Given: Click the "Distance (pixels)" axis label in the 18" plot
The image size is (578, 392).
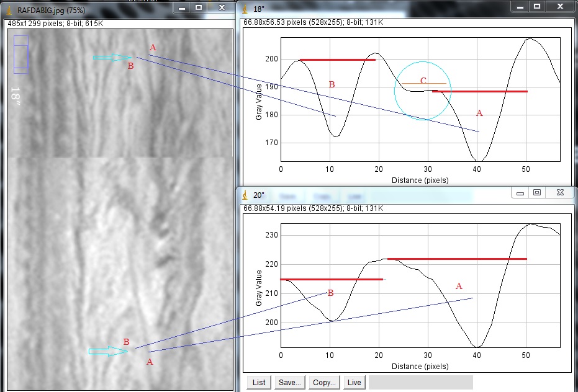Looking at the screenshot, I should [x=420, y=180].
